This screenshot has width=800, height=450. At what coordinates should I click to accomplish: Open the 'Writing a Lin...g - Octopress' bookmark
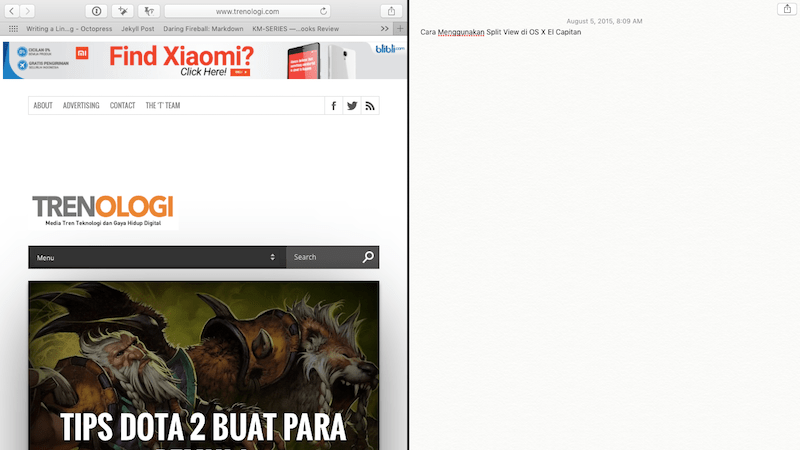tap(69, 29)
